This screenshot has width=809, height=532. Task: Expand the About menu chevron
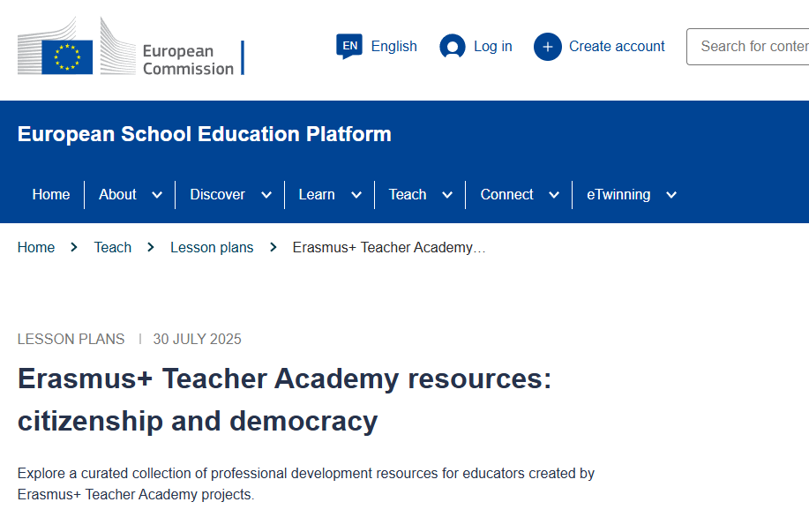[157, 195]
